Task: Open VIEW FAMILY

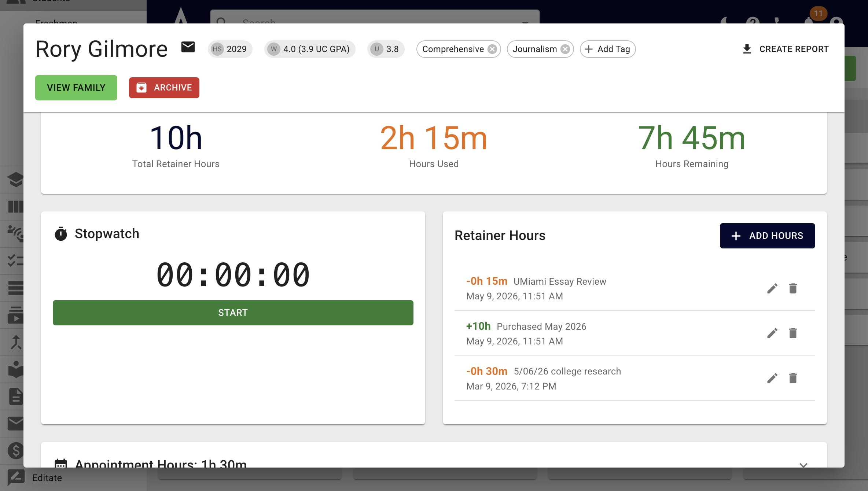Action: point(76,88)
